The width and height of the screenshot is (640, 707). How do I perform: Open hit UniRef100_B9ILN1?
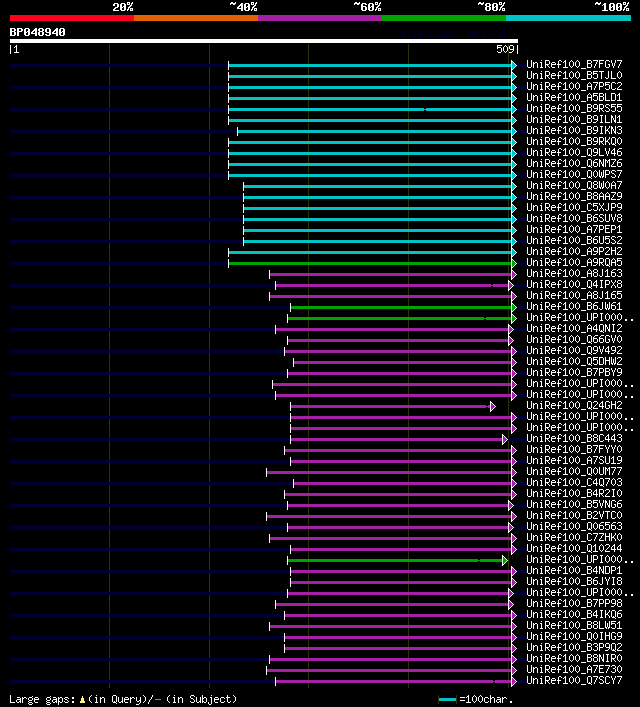(574, 119)
